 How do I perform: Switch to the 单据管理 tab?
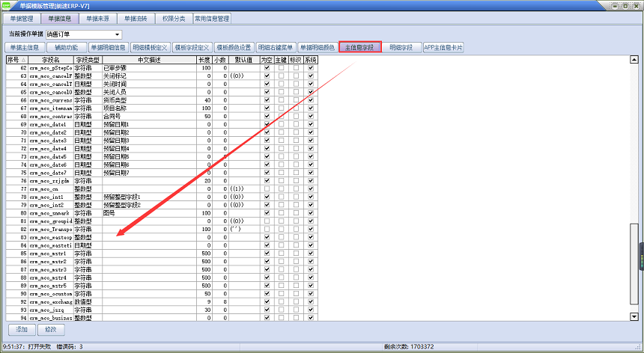[22, 18]
